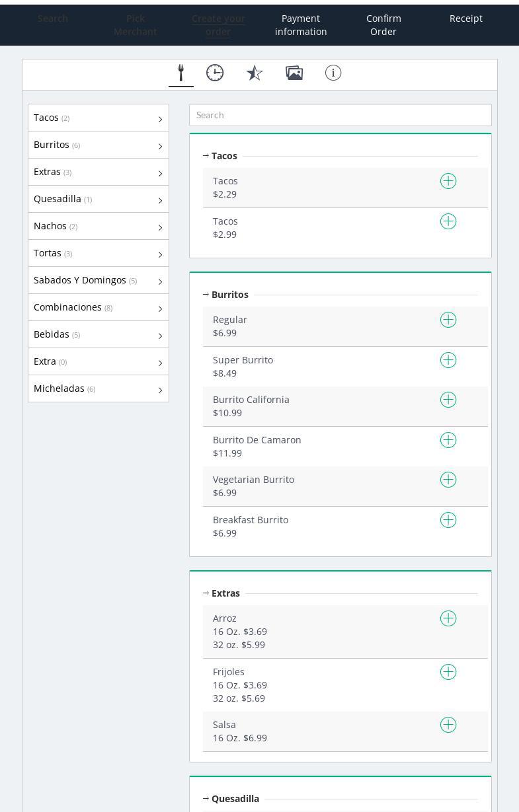Open the reviews tab with star icon

click(x=255, y=73)
